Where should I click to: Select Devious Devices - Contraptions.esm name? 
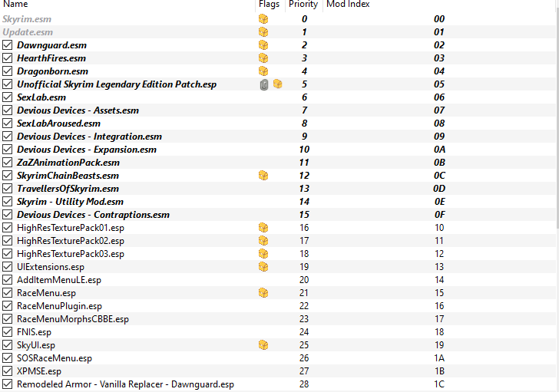pos(93,215)
